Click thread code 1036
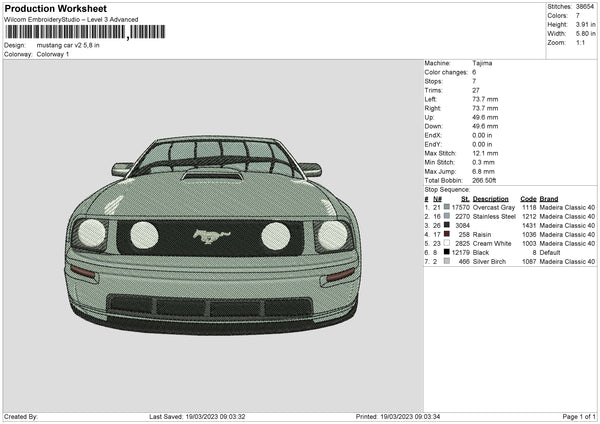Viewport: 600px width, 424px height. click(x=529, y=235)
